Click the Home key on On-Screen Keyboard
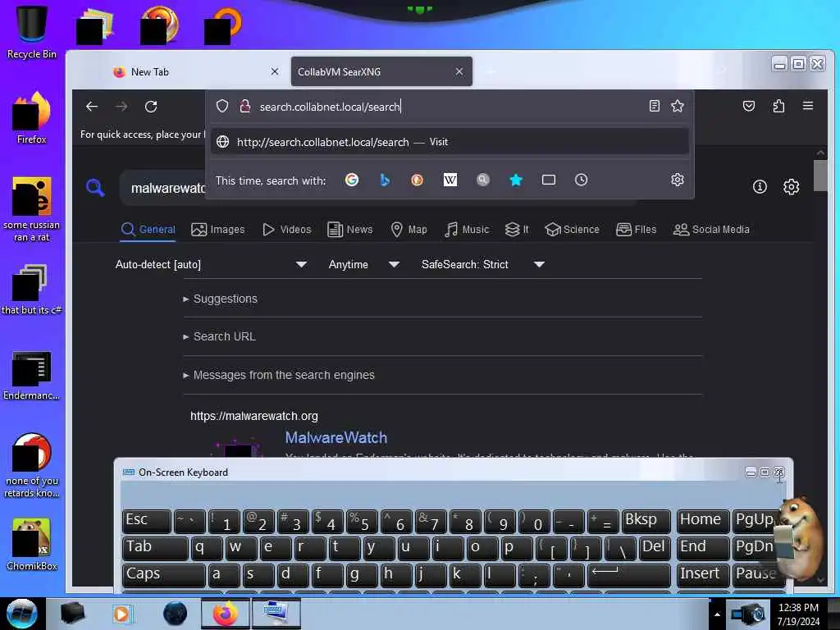This screenshot has height=630, width=840. point(702,520)
